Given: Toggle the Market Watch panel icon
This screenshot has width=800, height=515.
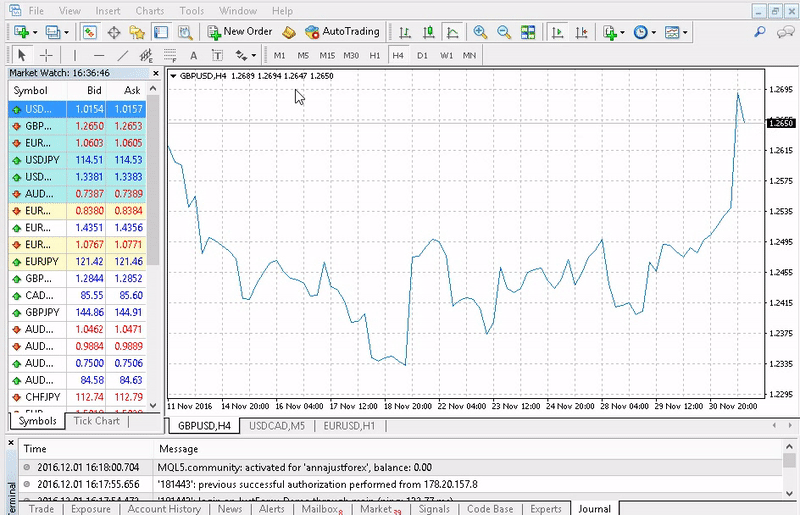Looking at the screenshot, I should pos(89,32).
